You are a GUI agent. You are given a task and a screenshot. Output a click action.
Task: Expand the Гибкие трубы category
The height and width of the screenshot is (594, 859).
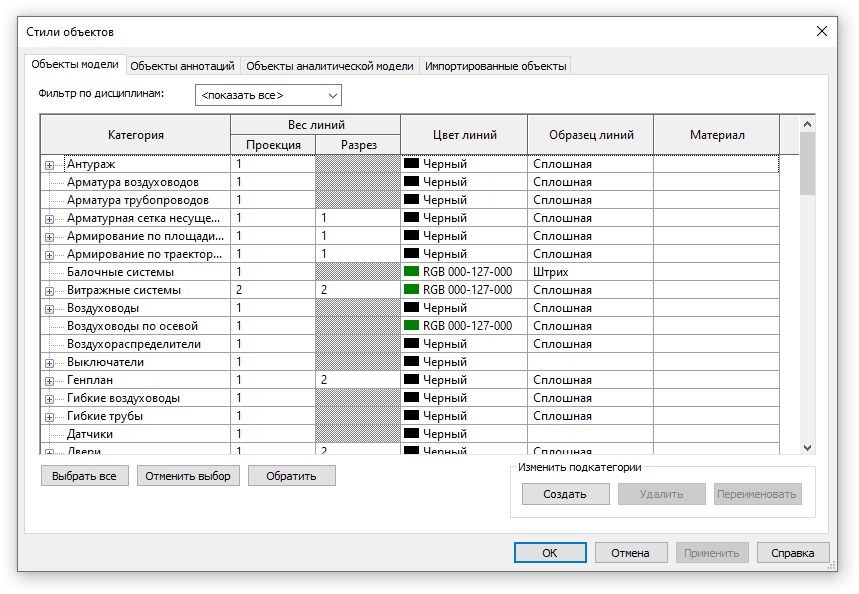pos(49,418)
